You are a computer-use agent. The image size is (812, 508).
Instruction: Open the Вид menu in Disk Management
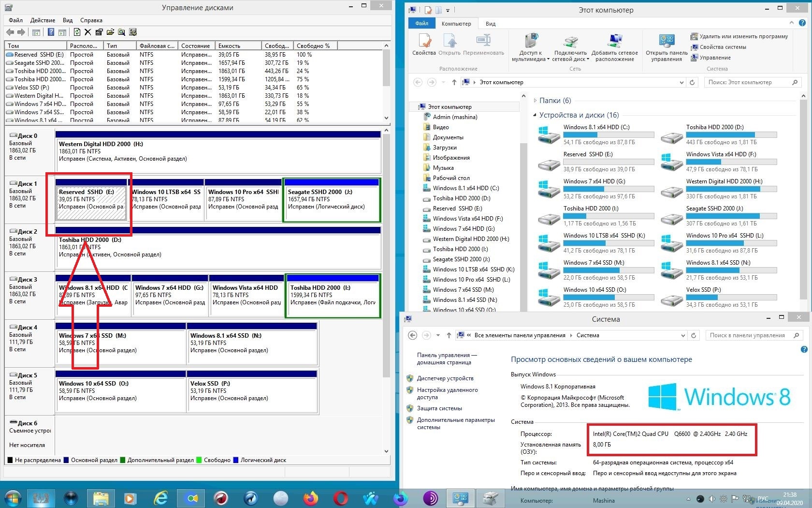point(68,20)
